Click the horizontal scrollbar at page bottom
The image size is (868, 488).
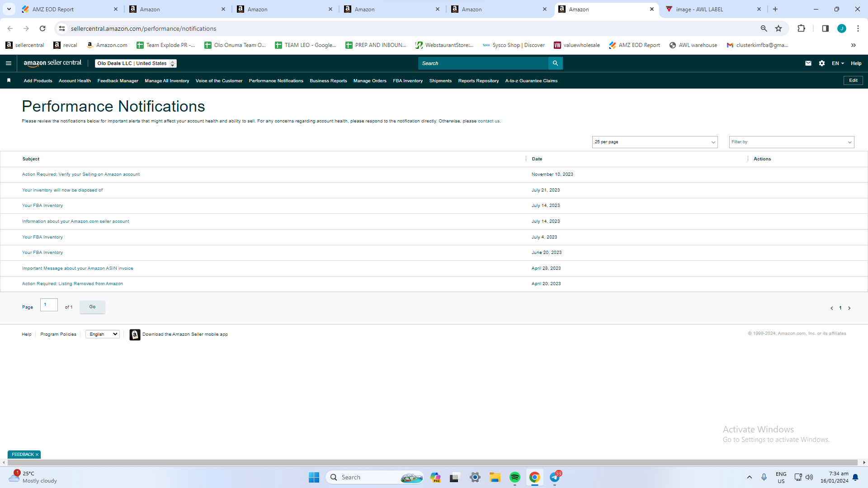click(x=431, y=462)
